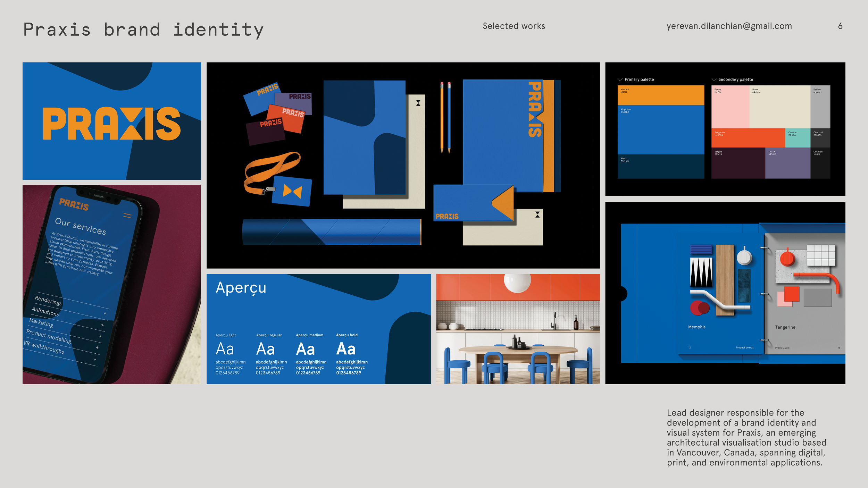Click the Selected works header text
This screenshot has height=488, width=868.
514,26
